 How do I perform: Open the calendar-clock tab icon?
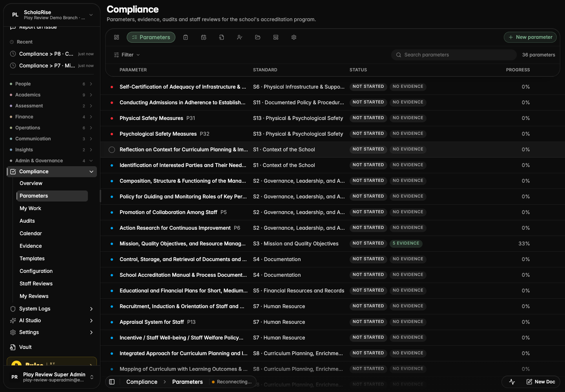[204, 37]
